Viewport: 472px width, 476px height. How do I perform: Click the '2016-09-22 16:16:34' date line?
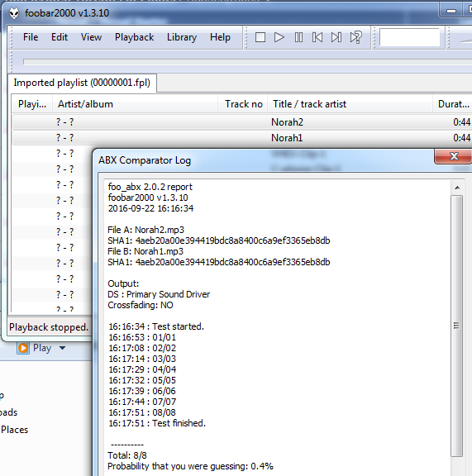click(150, 208)
